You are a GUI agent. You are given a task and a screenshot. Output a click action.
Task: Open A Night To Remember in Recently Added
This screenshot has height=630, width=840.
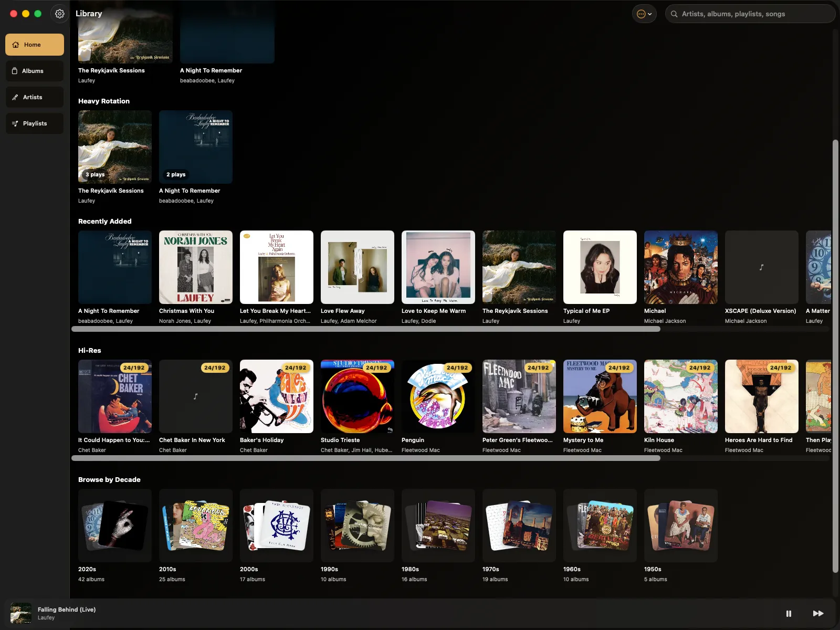115,267
